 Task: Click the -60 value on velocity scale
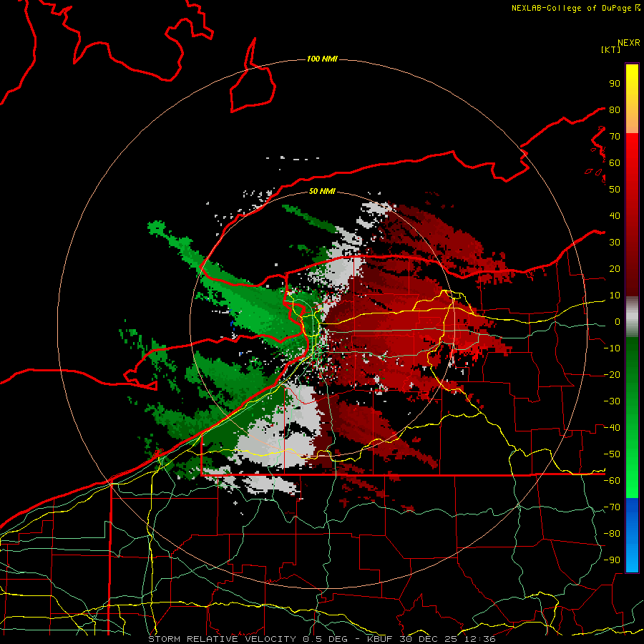tap(612, 481)
